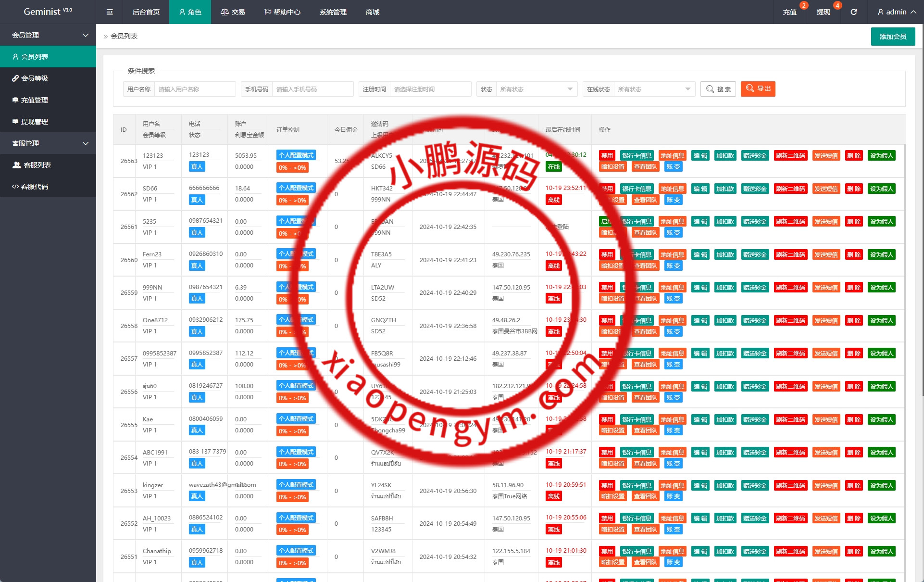Open the 在线状态 dropdown filter

click(x=654, y=89)
